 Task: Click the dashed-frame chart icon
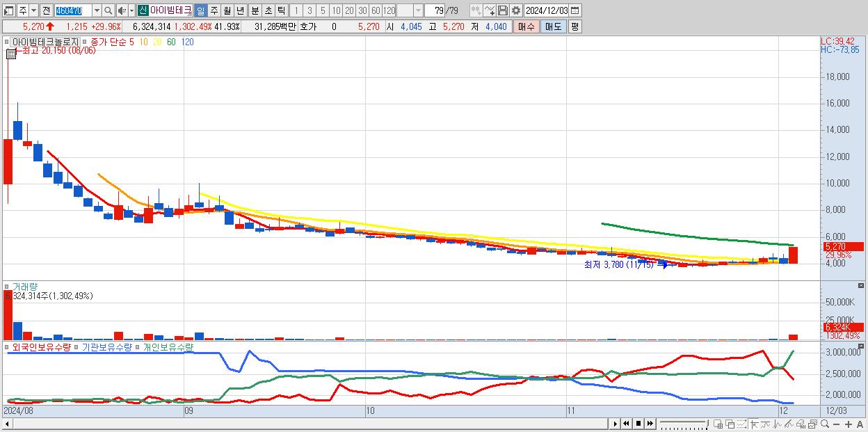tap(741, 424)
